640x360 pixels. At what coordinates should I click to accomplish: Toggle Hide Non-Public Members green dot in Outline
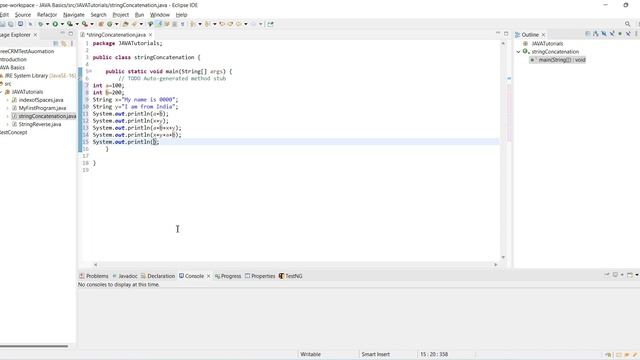pos(620,34)
